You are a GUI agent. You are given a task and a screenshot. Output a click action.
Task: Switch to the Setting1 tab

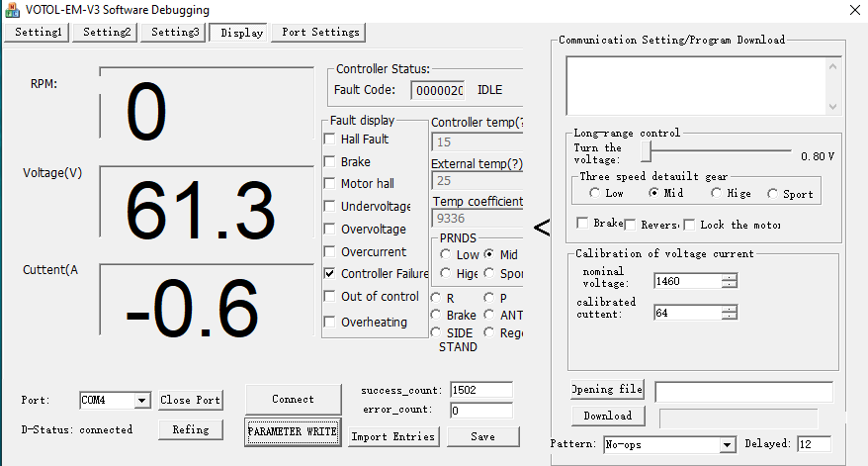(38, 33)
